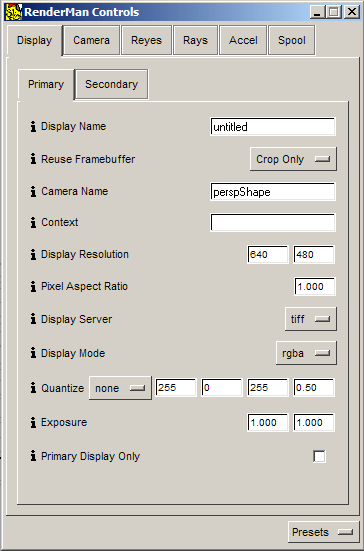364x551 pixels.
Task: Click the info icon beside Display Server
Action: [x=33, y=319]
